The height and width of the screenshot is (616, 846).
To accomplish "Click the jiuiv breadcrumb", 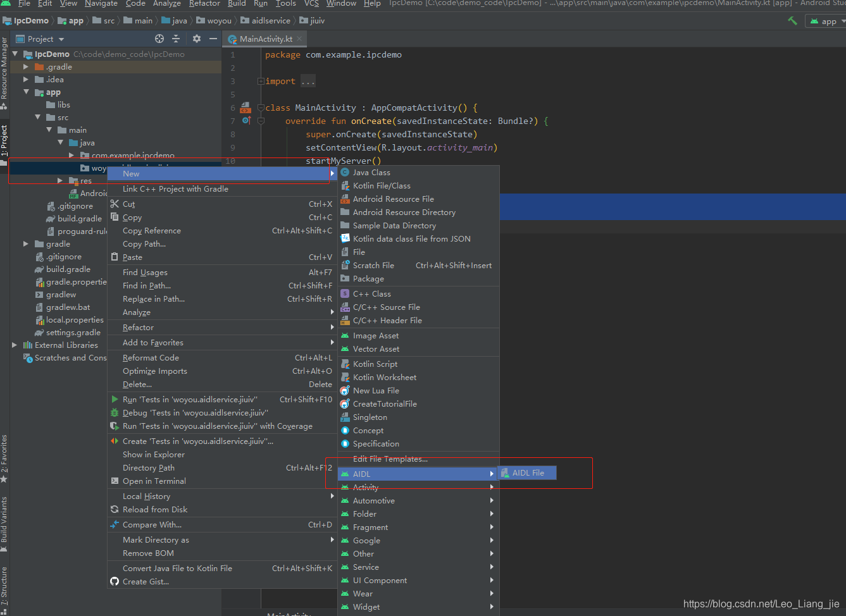I will (312, 20).
